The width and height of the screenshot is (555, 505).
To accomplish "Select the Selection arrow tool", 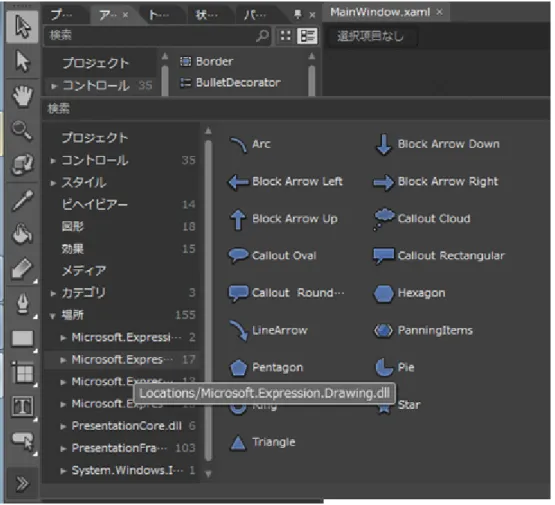I will 22,27.
